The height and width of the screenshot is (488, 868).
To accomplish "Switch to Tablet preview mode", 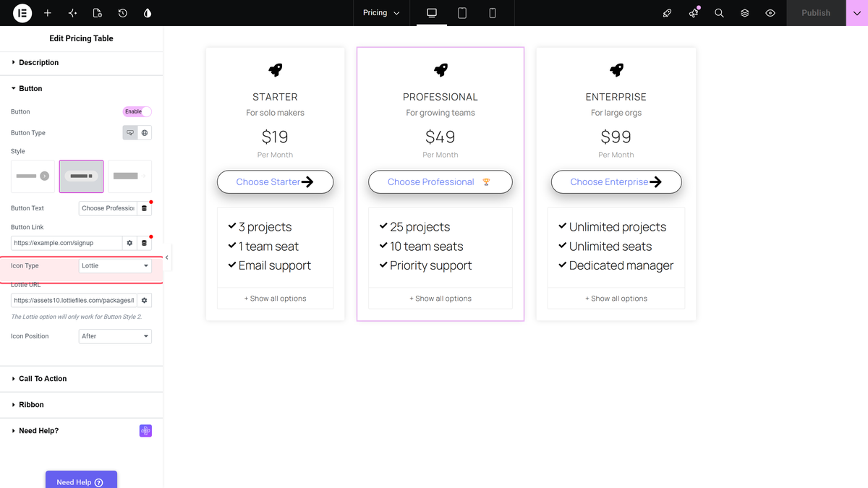I will click(462, 13).
